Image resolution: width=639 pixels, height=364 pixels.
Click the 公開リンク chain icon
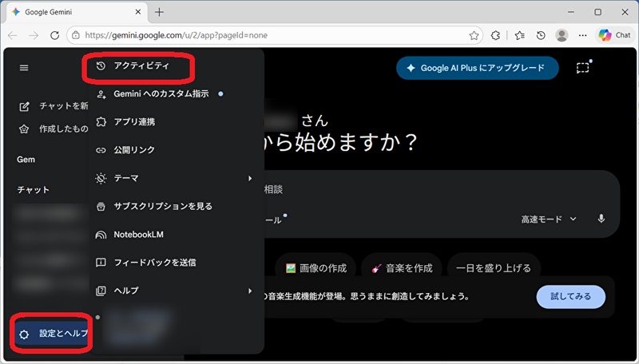point(101,150)
